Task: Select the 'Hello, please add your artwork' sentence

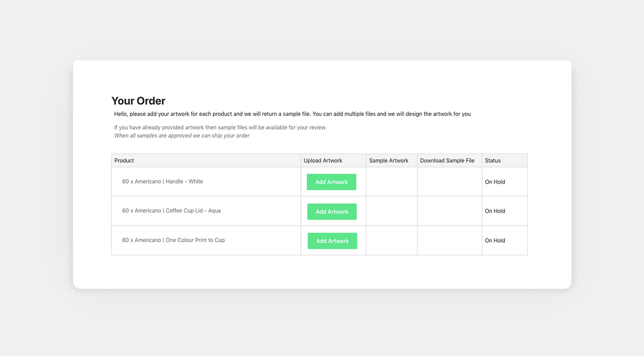Action: (x=292, y=114)
